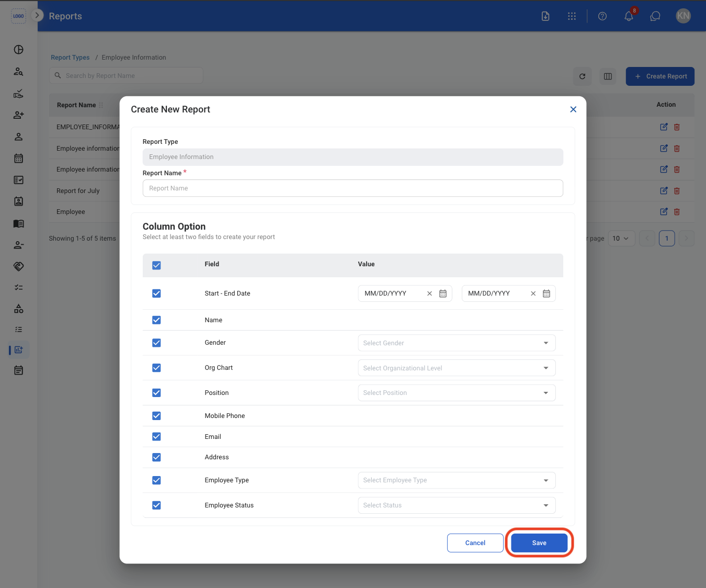Open the Select Employee Type dropdown
The image size is (706, 588).
coord(457,480)
